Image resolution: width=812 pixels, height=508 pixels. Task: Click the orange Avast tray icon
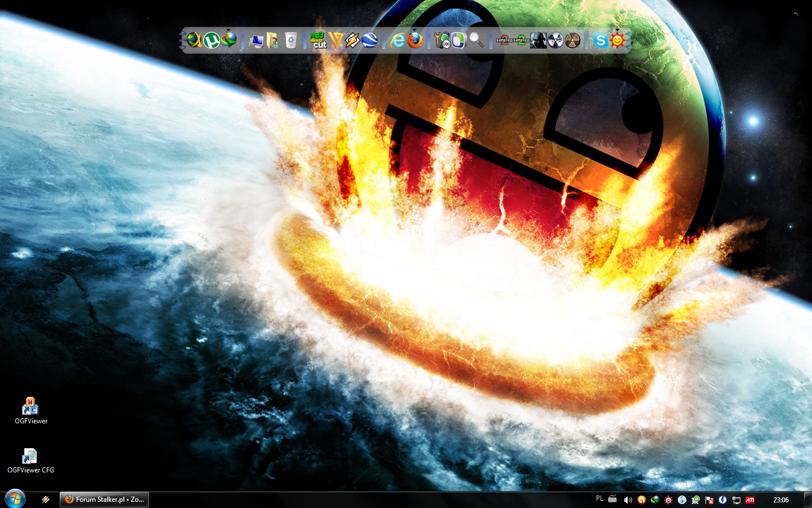(641, 500)
